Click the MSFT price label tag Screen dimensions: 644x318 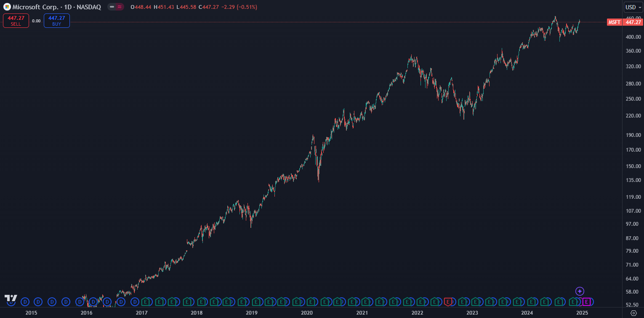[614, 22]
